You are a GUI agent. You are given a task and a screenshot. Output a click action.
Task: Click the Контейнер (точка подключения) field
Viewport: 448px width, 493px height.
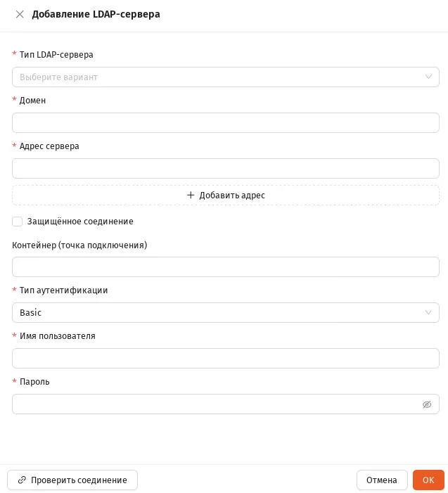tap(226, 267)
